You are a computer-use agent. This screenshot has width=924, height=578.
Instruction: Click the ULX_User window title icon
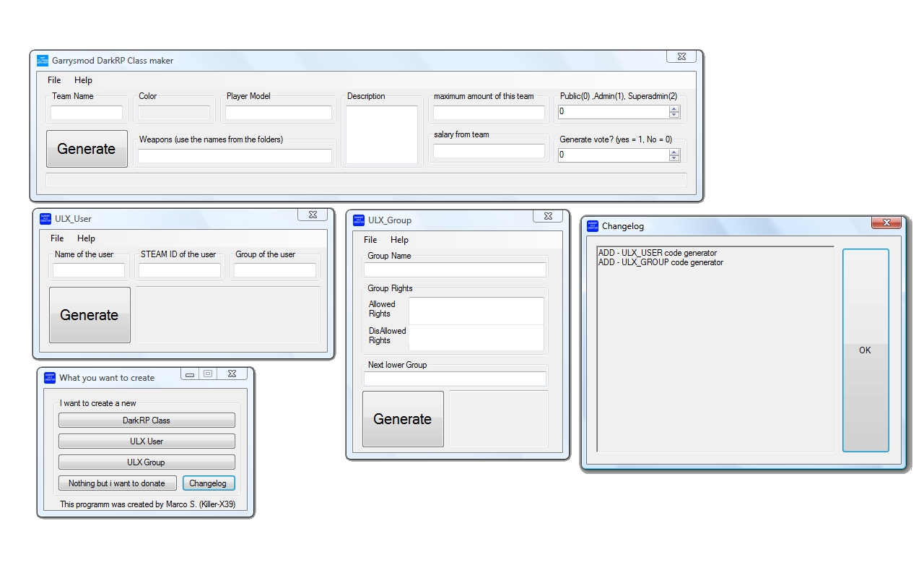[45, 219]
